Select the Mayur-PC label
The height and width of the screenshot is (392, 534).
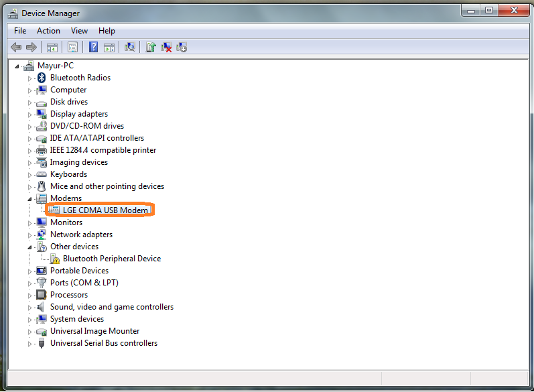pos(56,66)
